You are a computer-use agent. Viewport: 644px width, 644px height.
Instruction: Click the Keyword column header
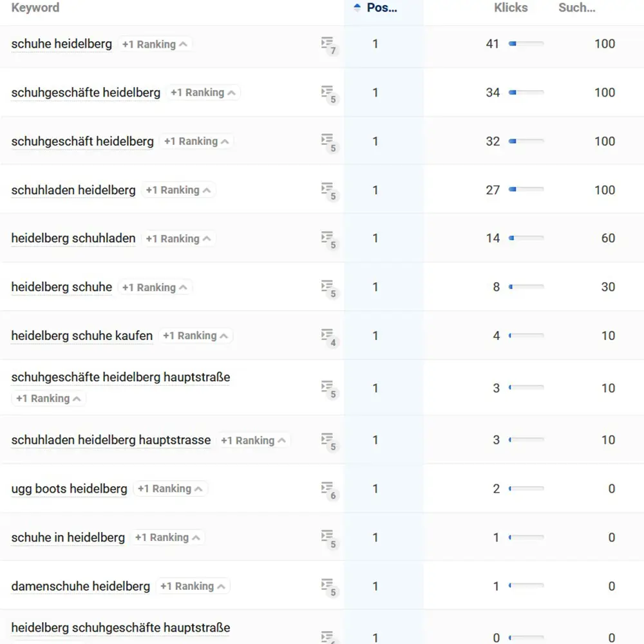click(35, 8)
